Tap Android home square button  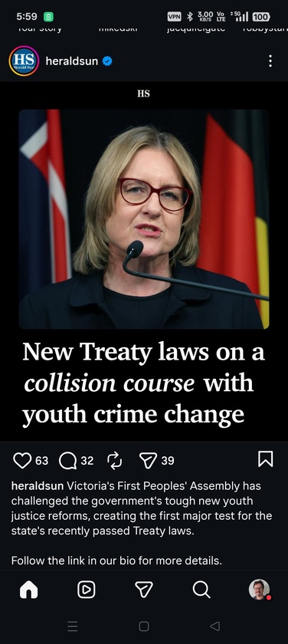pos(144,626)
